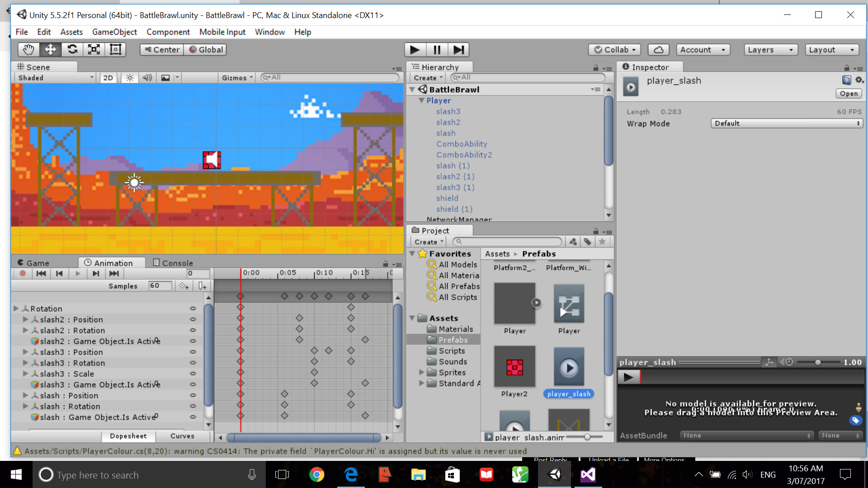Collapse the Player object in the Hierarchy
This screenshot has width=868, height=488.
tap(421, 100)
